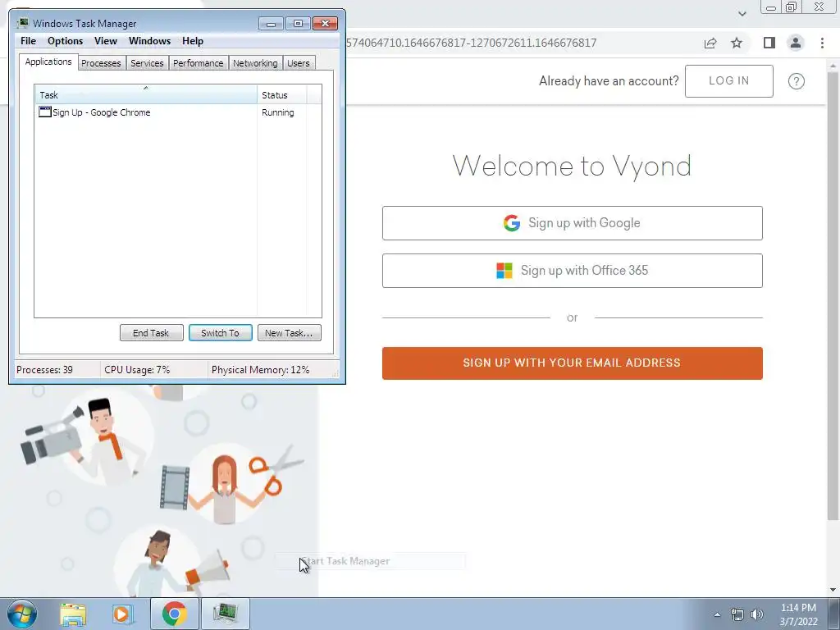Screen dimensions: 840x630
Task: Show hidden tray icons arrow
Action: [x=717, y=614]
